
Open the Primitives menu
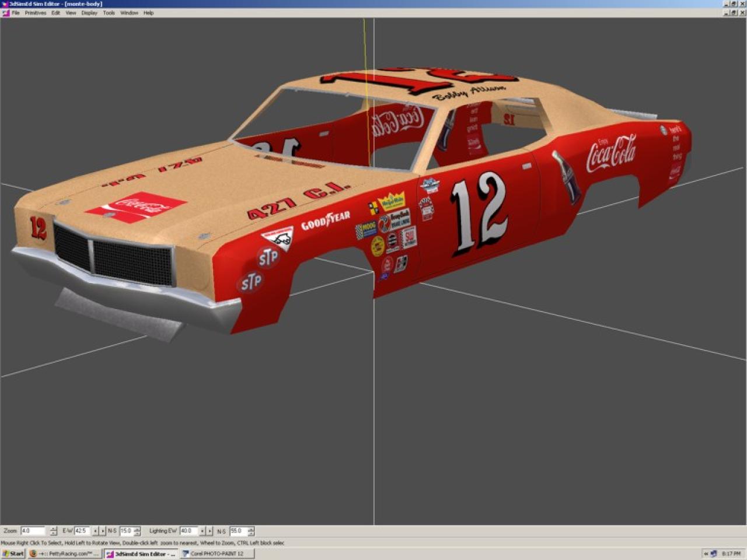pyautogui.click(x=35, y=13)
